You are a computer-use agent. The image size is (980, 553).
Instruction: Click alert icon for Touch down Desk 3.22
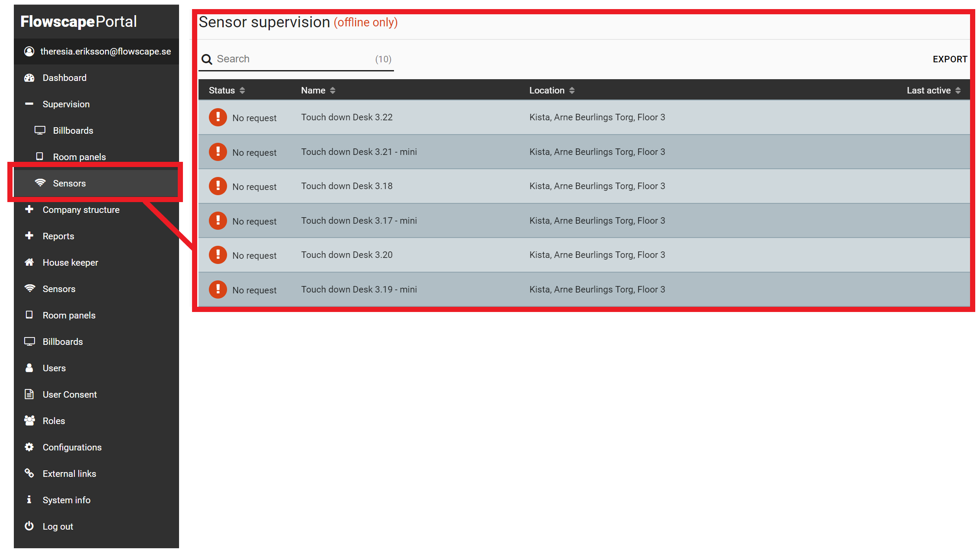[218, 117]
